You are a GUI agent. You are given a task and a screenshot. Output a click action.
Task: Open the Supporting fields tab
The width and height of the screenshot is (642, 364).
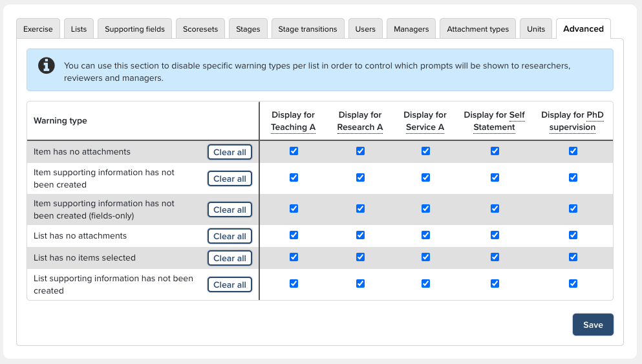134,29
